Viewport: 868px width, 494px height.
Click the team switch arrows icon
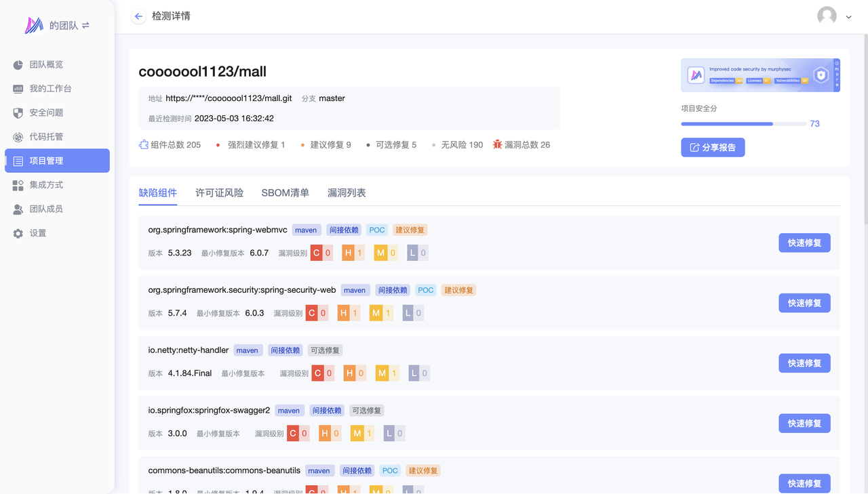pos(85,26)
